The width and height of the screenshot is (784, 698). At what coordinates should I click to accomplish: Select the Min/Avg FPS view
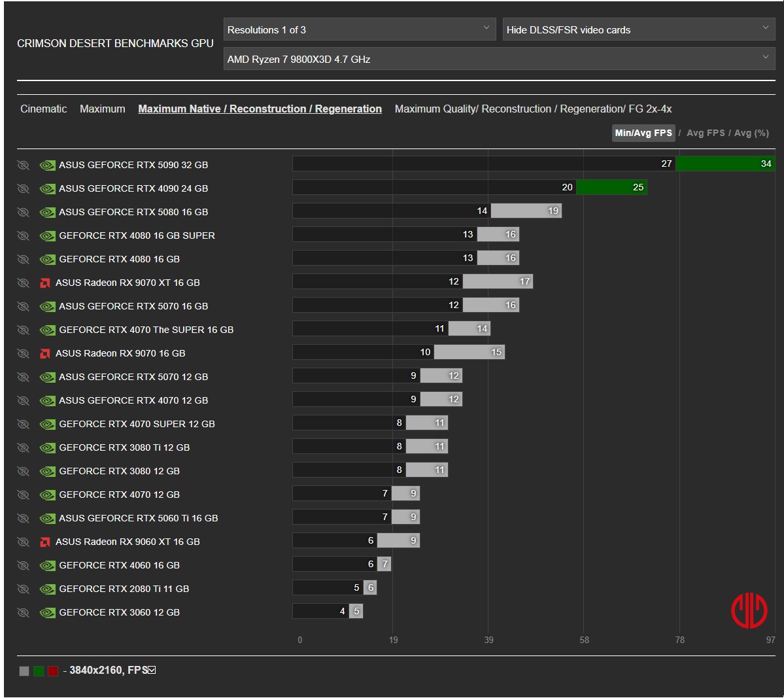click(643, 133)
